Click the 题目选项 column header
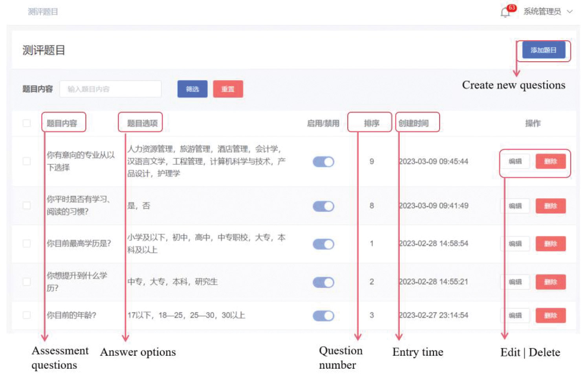The image size is (588, 377). pyautogui.click(x=142, y=123)
